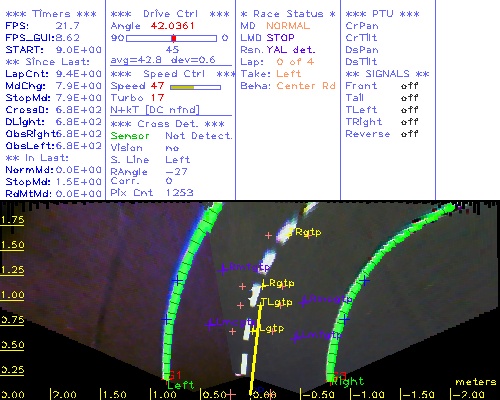Click the NORMAL mode value

pos(288,26)
